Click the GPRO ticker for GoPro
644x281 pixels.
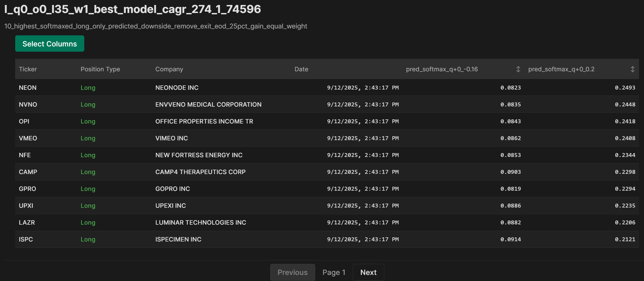click(27, 189)
